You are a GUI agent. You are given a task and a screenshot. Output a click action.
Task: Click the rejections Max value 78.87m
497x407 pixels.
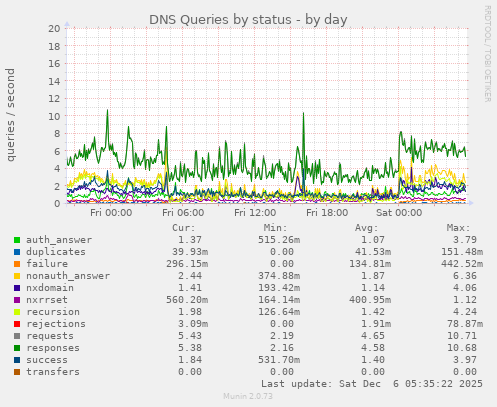[465, 324]
